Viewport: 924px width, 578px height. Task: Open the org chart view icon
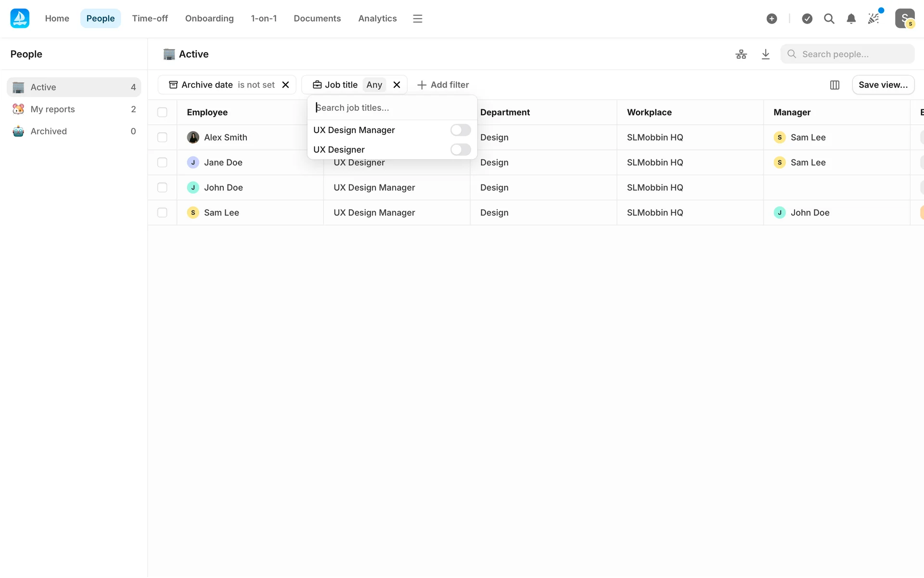pyautogui.click(x=741, y=54)
